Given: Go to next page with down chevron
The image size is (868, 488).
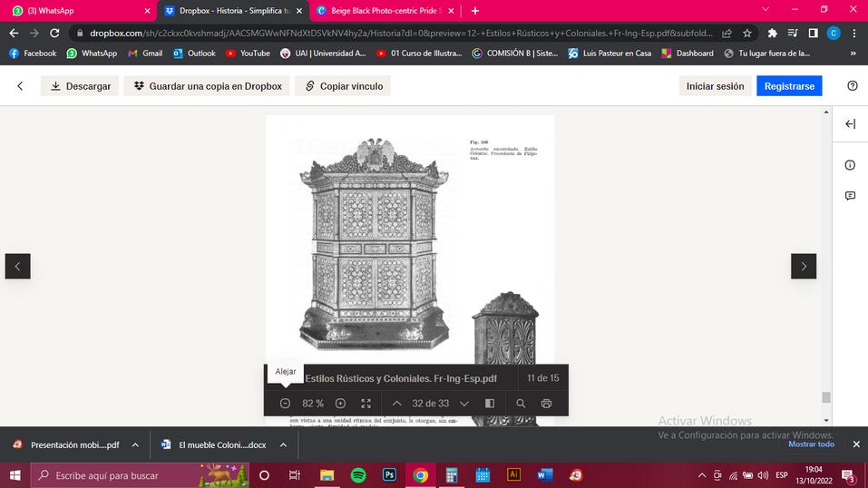Looking at the screenshot, I should coord(464,404).
